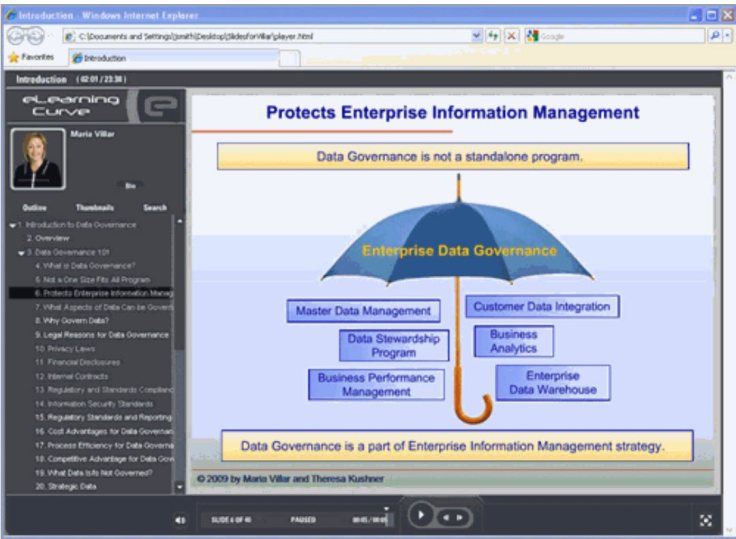Open the presenter Bio button
736x539 pixels.
(x=130, y=185)
